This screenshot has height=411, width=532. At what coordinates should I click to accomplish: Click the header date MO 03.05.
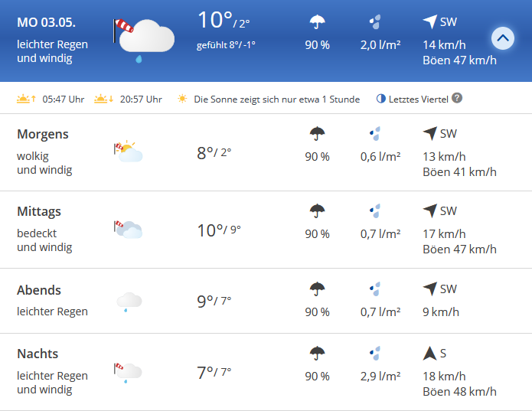point(46,22)
